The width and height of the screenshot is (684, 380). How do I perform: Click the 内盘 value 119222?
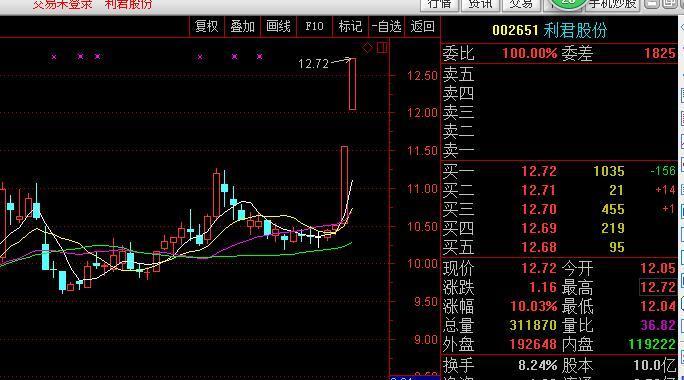tap(652, 344)
